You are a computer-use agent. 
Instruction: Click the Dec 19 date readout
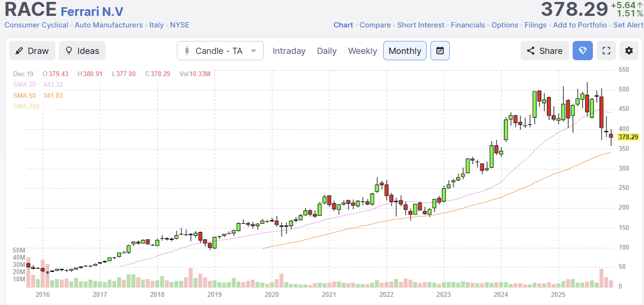pos(23,74)
